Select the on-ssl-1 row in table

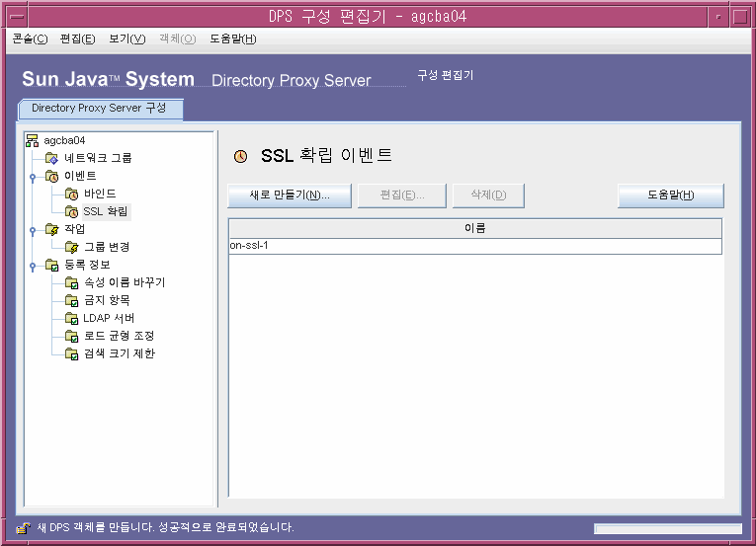(x=475, y=246)
